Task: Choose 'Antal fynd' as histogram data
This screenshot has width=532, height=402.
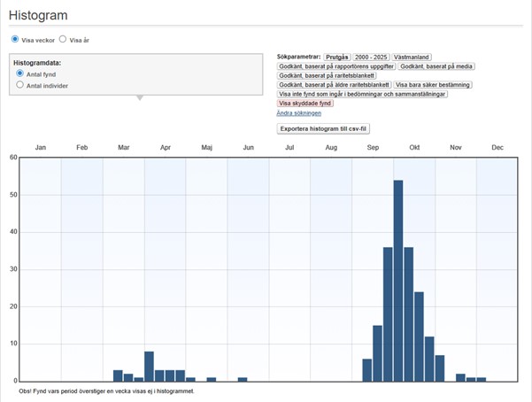Action: pos(20,74)
